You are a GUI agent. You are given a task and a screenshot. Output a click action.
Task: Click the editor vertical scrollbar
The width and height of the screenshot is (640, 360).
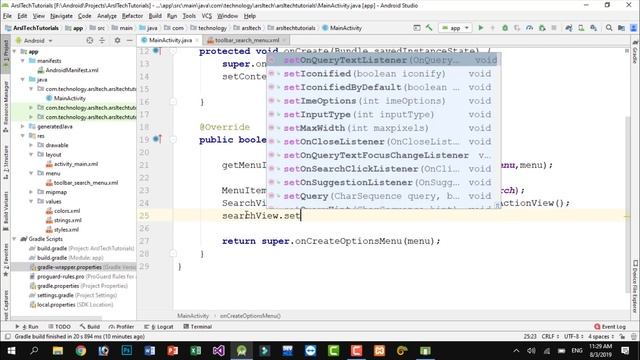click(627, 204)
